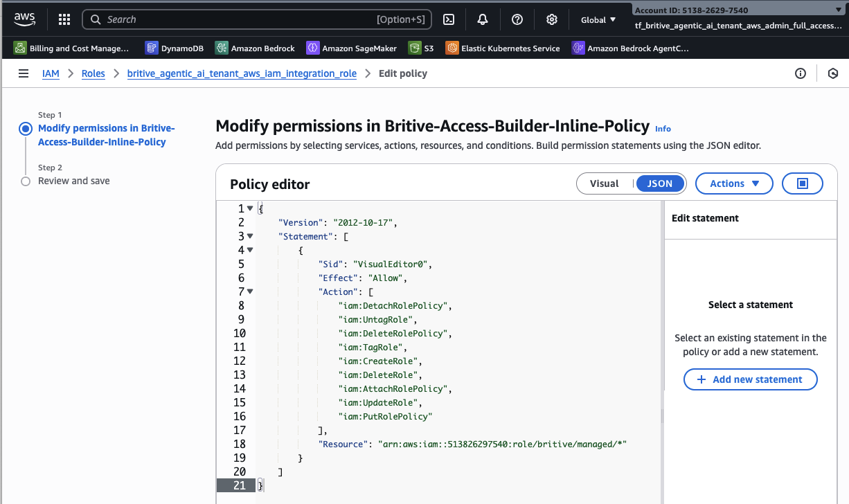Open the DynamoDB bookmark shortcut
The width and height of the screenshot is (849, 504).
[x=176, y=48]
